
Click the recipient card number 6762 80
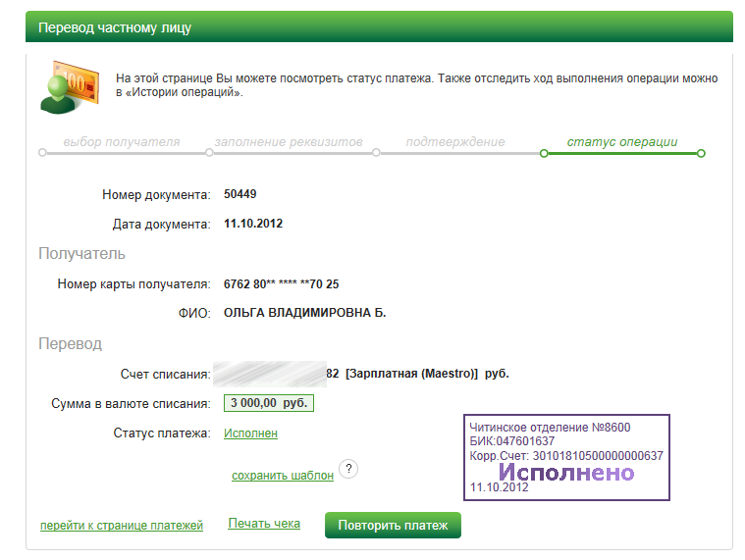[x=282, y=284]
